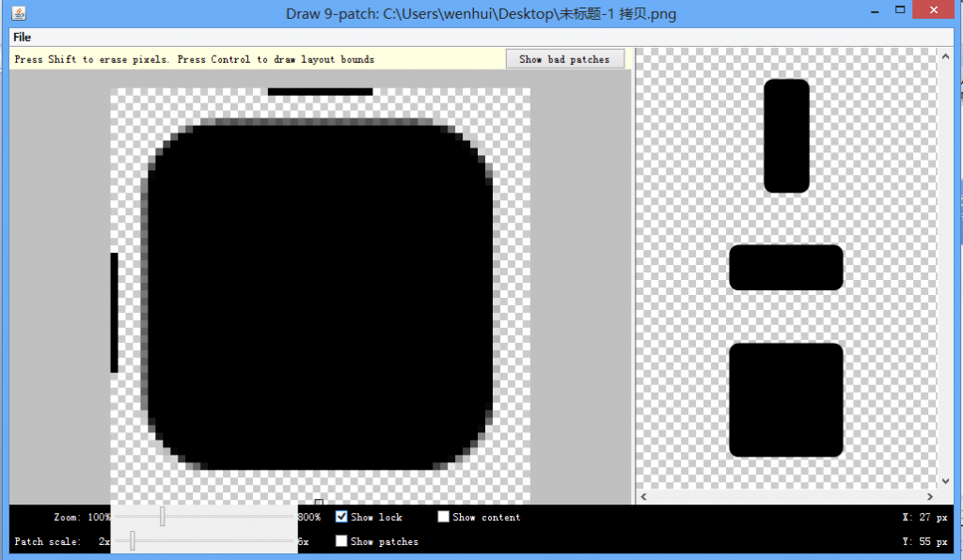Close the Draw 9-patch window

coord(934,9)
